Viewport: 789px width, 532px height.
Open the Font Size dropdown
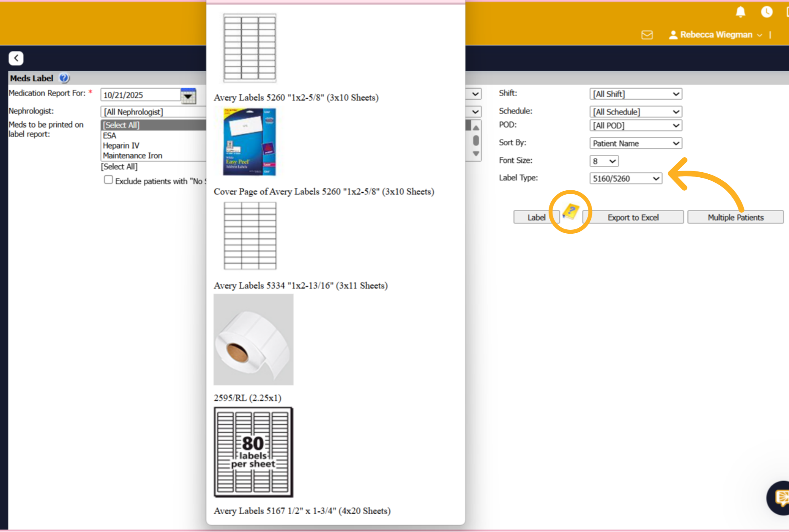604,161
